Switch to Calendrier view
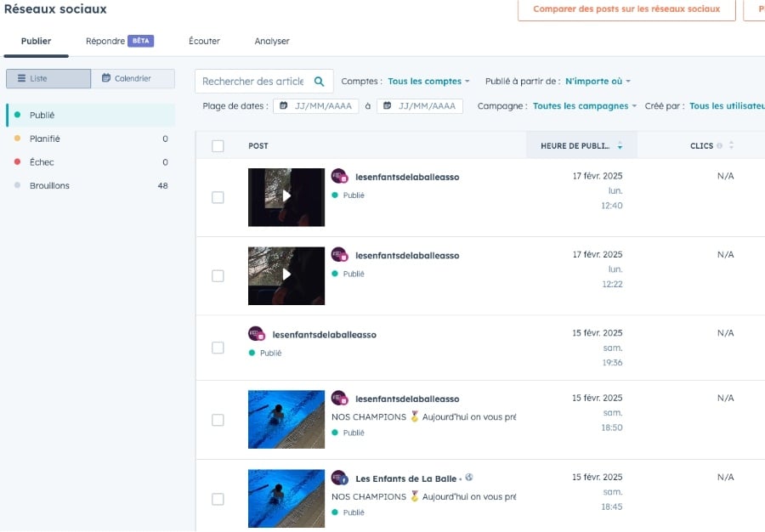 tap(133, 78)
